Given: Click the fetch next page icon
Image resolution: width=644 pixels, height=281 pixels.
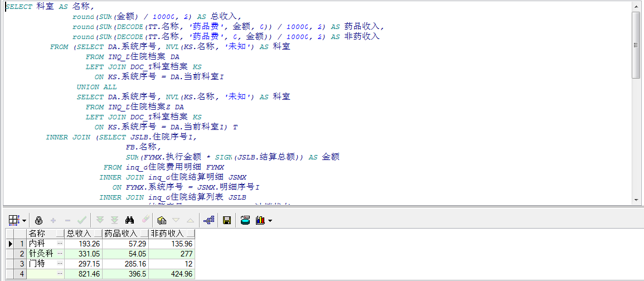Looking at the screenshot, I should tap(100, 220).
